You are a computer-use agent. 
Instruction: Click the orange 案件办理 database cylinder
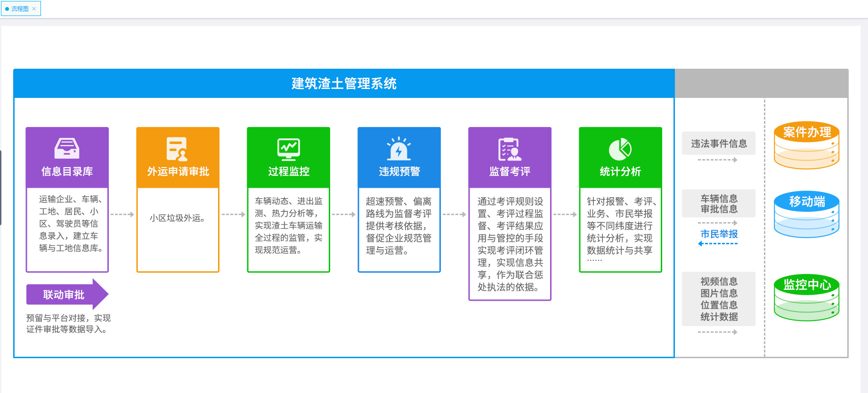806,146
